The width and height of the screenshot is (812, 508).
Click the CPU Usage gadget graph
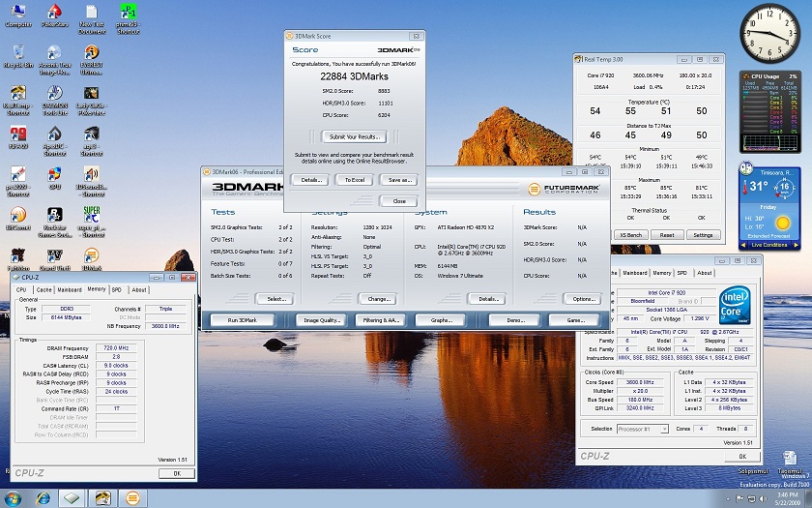(x=769, y=142)
